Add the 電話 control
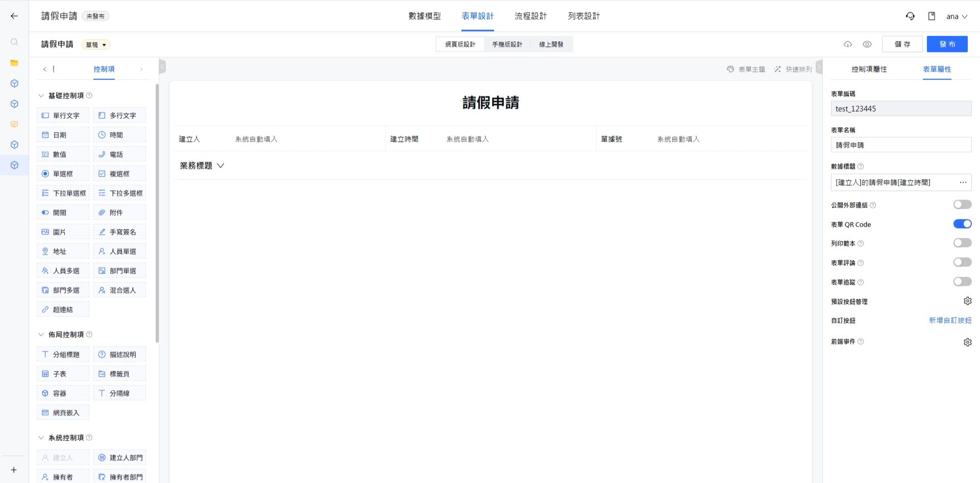980x483 pixels. click(x=119, y=154)
